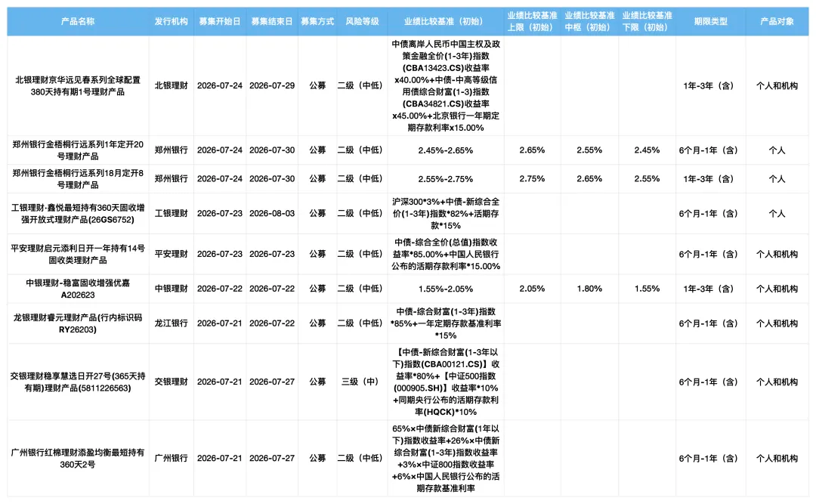Select product 北银理财京华远见春系列全球配置380天持有期1号
Image resolution: width=816 pixels, height=504 pixels.
click(78, 86)
